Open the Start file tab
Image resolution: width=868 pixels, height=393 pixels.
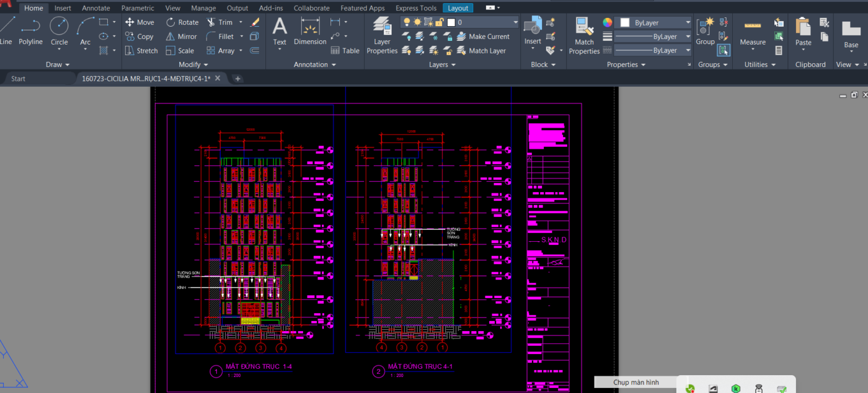coord(19,79)
